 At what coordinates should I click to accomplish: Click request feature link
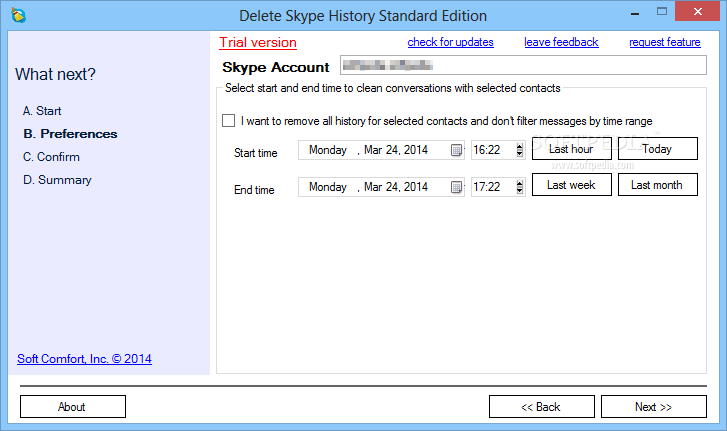pyautogui.click(x=664, y=42)
